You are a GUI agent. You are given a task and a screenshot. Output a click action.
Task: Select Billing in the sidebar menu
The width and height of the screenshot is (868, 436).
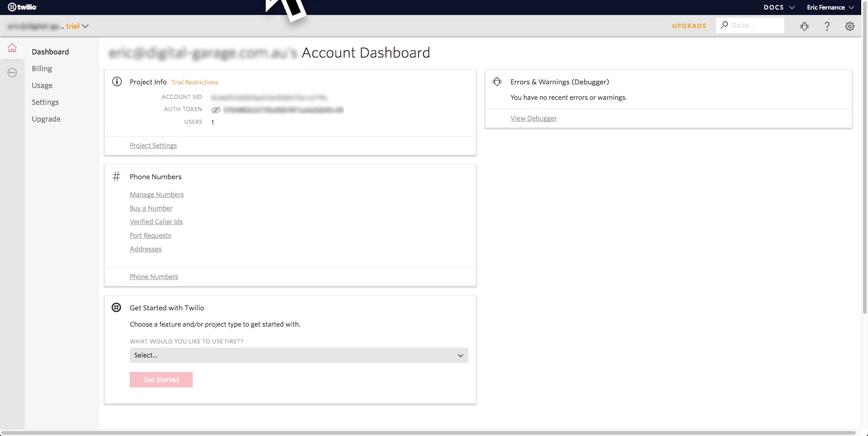click(42, 69)
